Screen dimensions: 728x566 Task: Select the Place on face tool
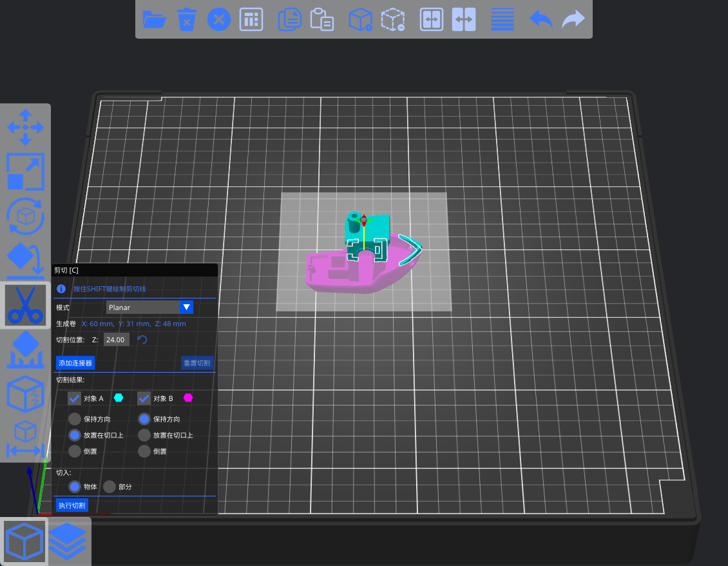[x=26, y=260]
